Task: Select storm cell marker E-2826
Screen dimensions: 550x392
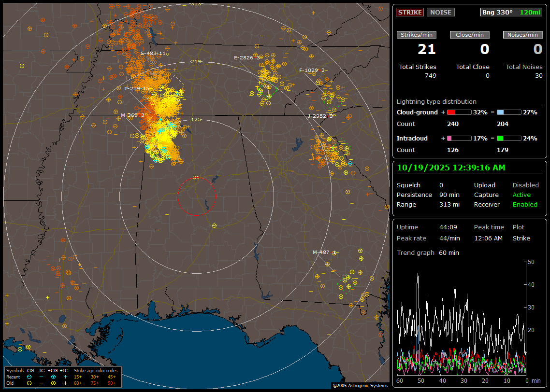Action: click(246, 57)
